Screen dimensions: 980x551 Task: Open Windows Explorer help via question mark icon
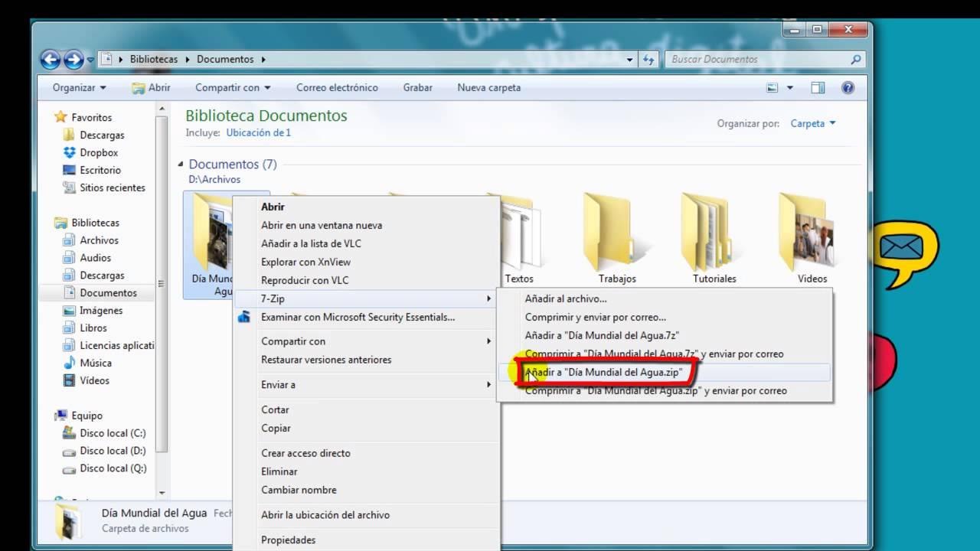tap(848, 87)
